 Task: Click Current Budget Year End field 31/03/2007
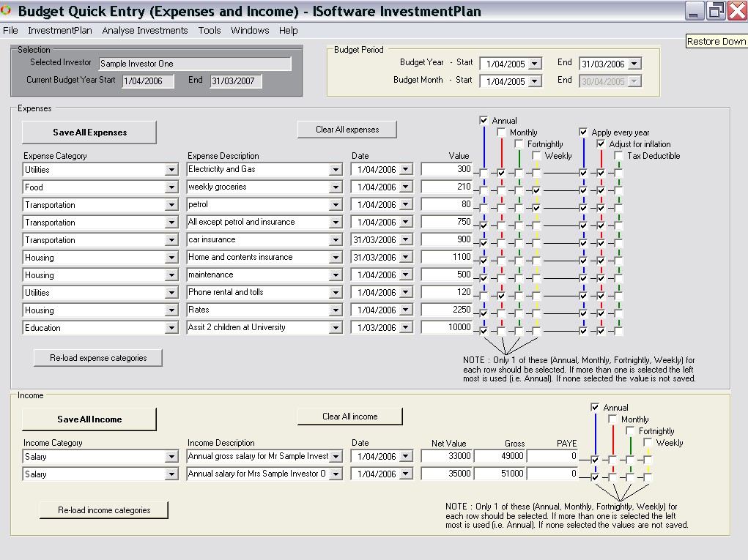[236, 81]
